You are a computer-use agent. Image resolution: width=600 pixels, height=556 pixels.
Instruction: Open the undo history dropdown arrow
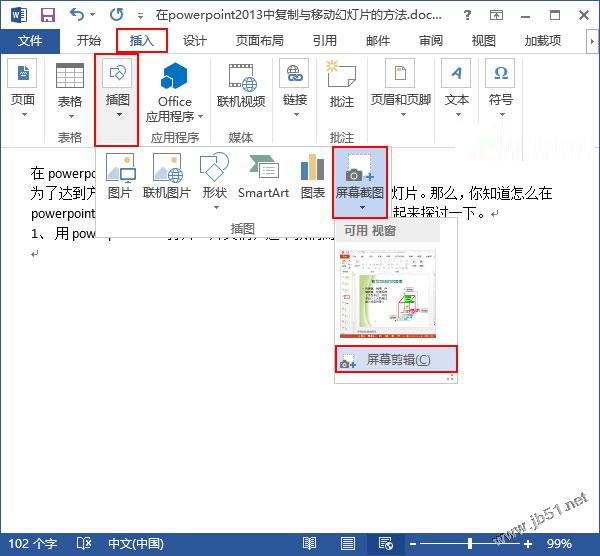93,15
